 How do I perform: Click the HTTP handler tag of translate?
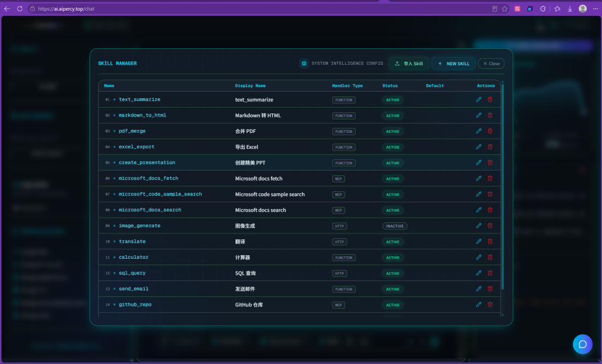pos(339,242)
